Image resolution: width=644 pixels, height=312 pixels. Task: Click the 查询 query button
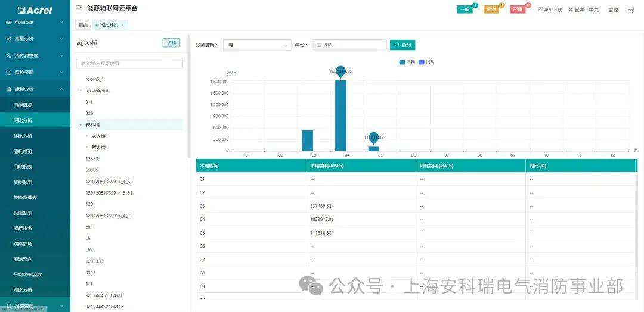402,45
